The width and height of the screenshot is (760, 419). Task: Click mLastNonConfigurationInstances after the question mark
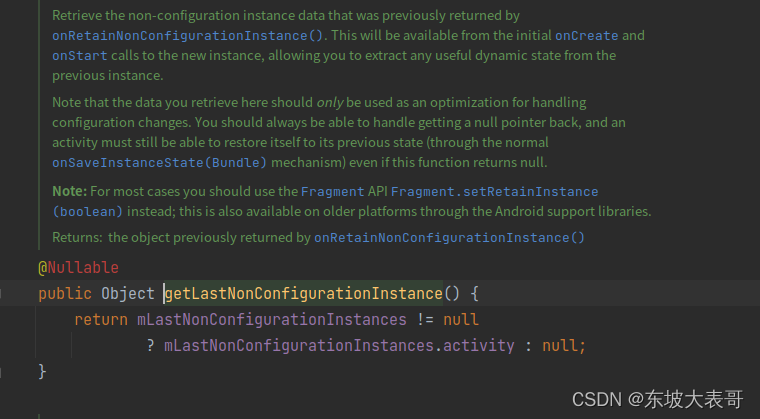pos(299,346)
